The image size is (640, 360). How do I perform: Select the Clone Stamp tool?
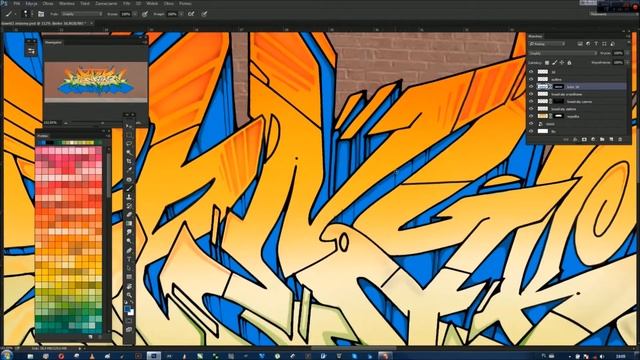(x=129, y=197)
